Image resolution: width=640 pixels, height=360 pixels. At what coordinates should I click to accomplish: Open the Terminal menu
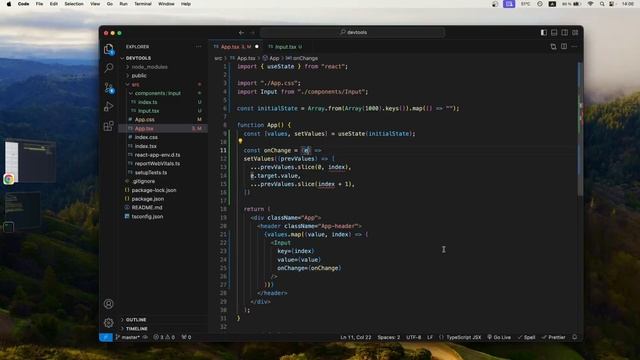point(143,4)
